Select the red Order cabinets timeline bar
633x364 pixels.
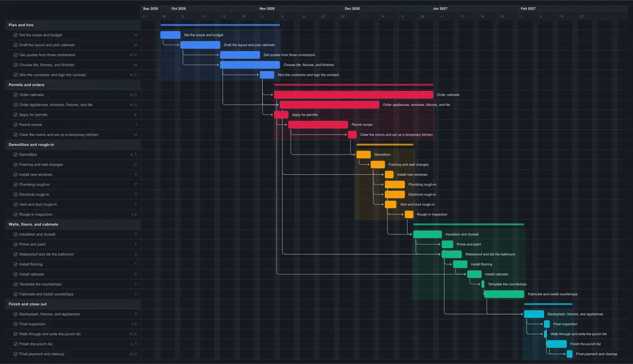(x=354, y=95)
